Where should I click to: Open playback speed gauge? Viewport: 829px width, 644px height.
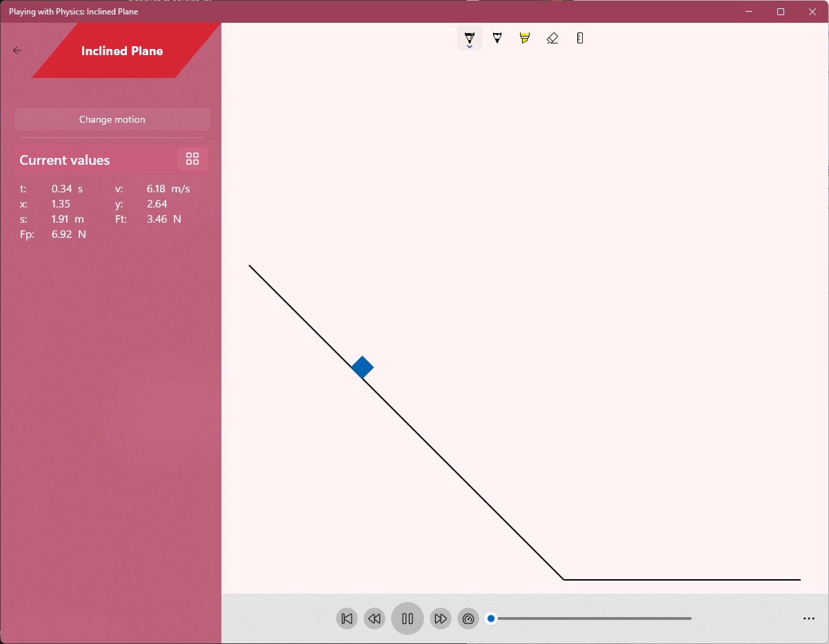pyautogui.click(x=468, y=618)
